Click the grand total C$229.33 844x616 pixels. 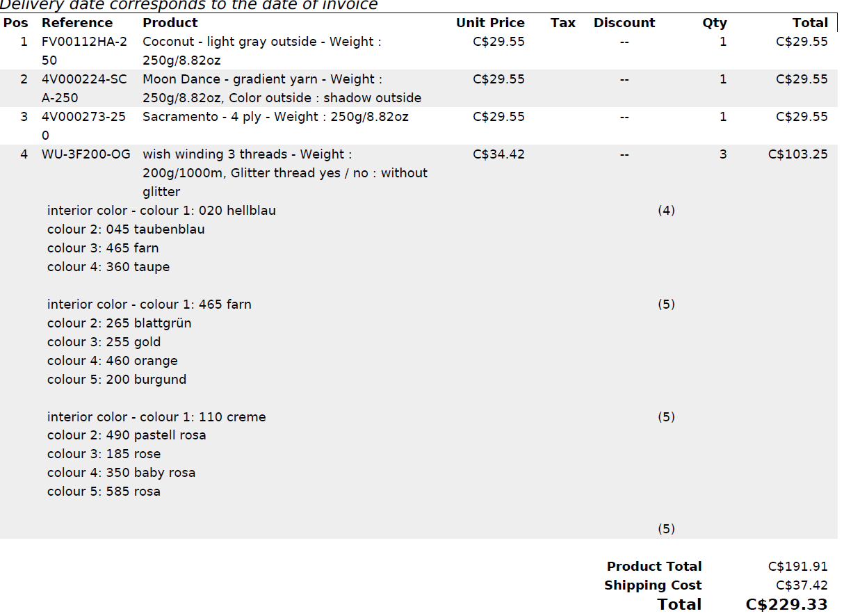[786, 604]
